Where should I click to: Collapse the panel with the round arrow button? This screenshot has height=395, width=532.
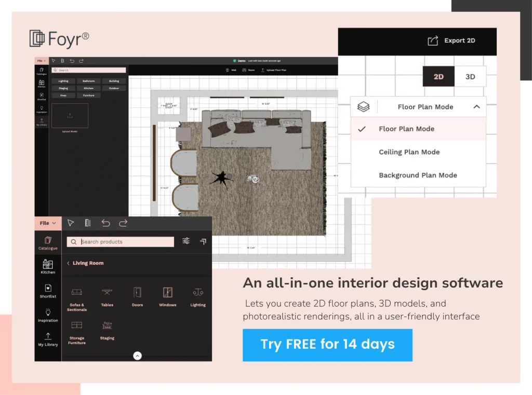[137, 356]
